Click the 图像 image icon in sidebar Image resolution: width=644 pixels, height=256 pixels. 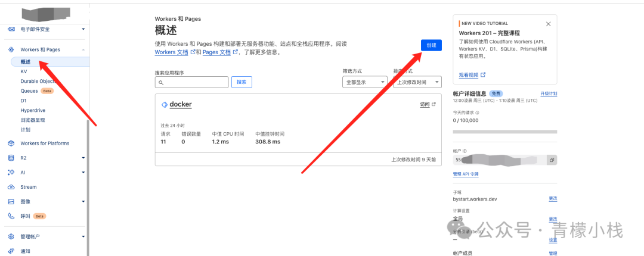[11, 202]
